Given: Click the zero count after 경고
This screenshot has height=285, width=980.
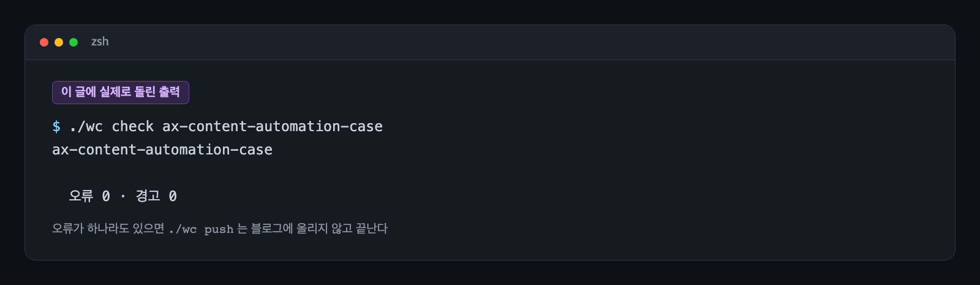Looking at the screenshot, I should (173, 196).
